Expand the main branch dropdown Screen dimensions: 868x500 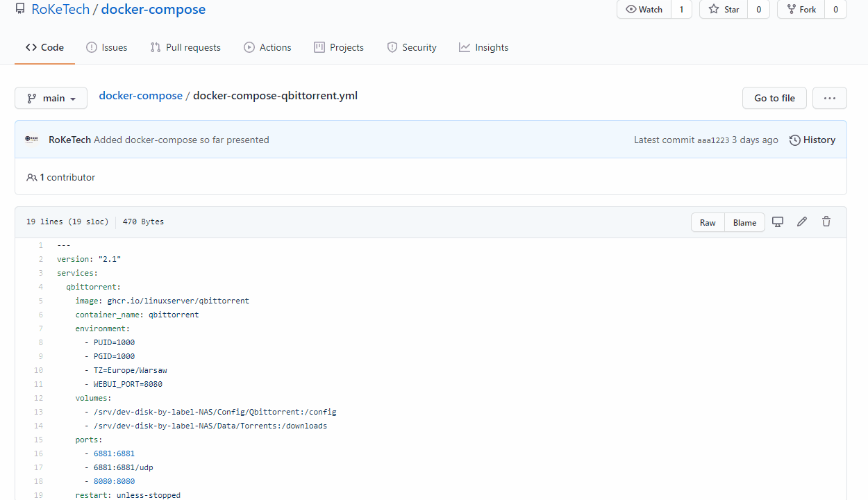pos(51,98)
